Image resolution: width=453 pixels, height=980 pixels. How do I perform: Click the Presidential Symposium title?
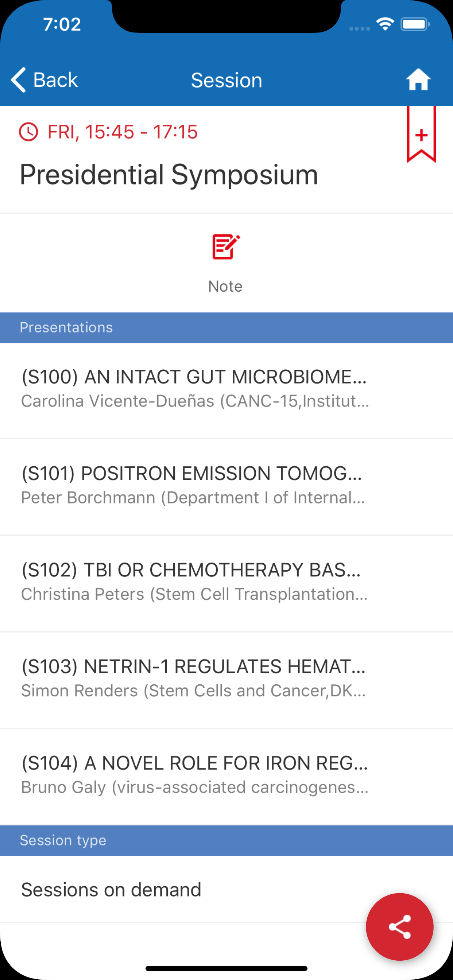tap(169, 175)
